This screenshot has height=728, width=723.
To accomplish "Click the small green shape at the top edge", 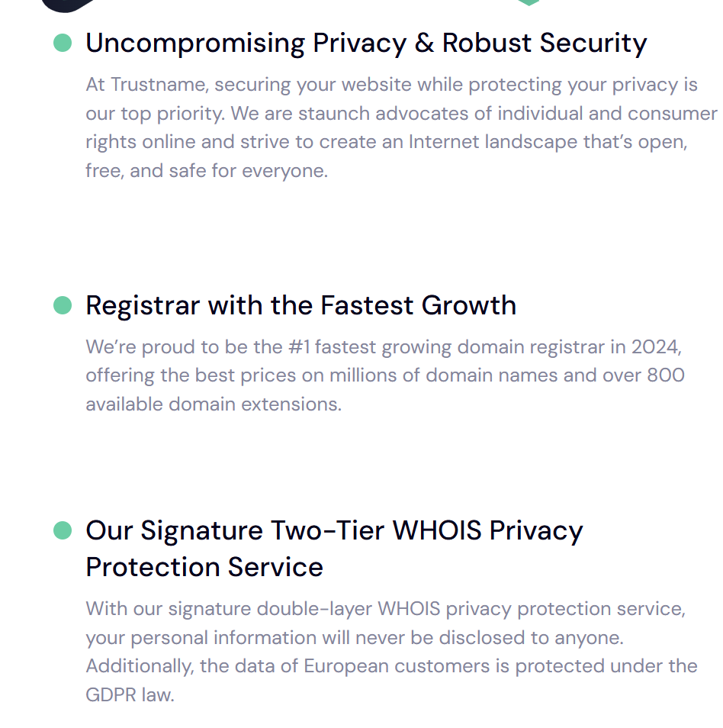I will point(528,2).
